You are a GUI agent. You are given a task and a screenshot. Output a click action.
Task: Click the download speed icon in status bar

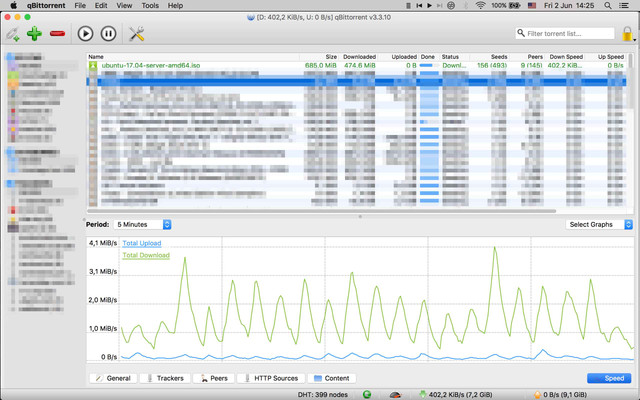point(422,394)
